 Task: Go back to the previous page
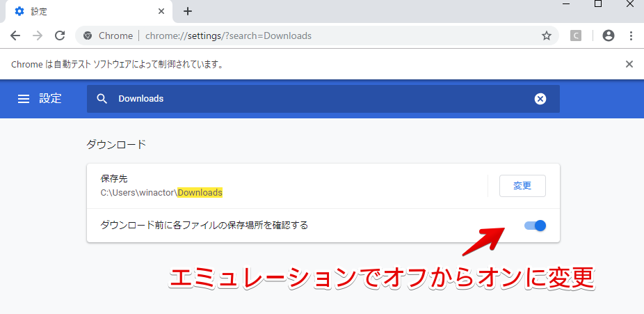coord(15,36)
